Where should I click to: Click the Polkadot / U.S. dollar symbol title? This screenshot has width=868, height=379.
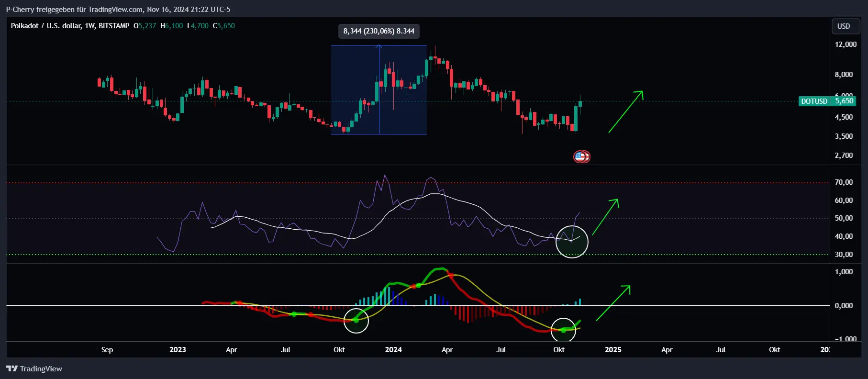[x=70, y=26]
